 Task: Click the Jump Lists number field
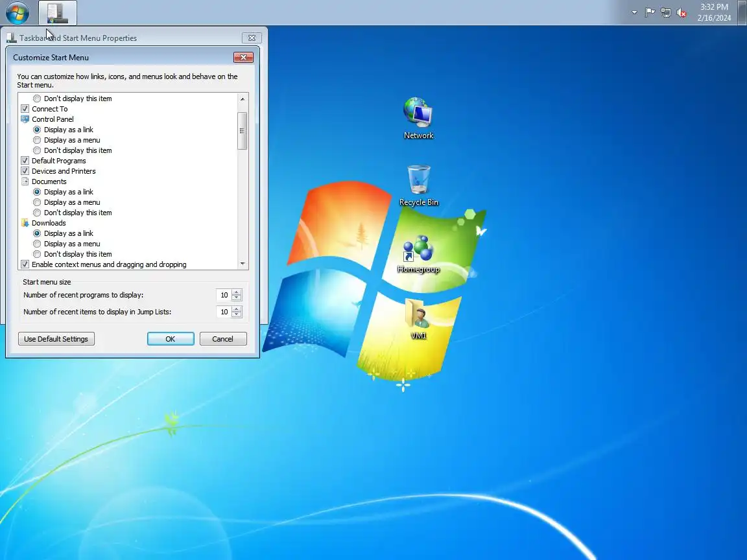(224, 312)
